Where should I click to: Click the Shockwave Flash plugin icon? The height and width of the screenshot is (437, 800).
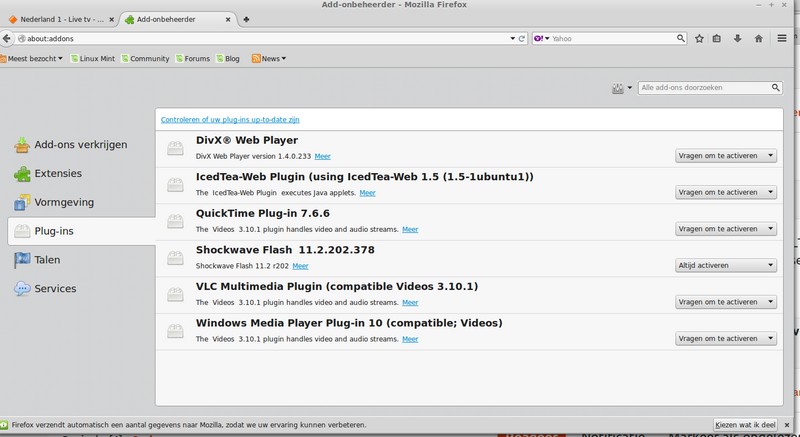(x=175, y=258)
